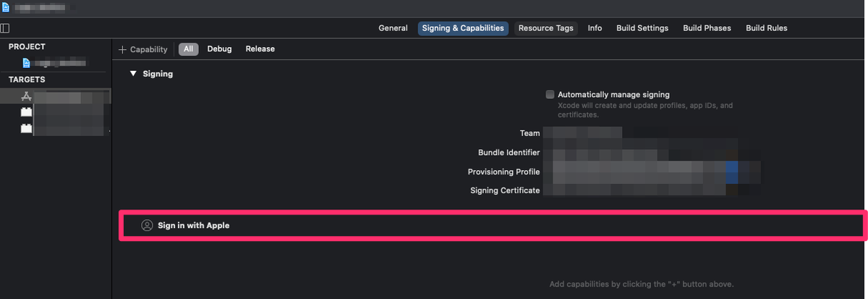Click the plus icon to add capability
The image size is (868, 299).
point(123,49)
